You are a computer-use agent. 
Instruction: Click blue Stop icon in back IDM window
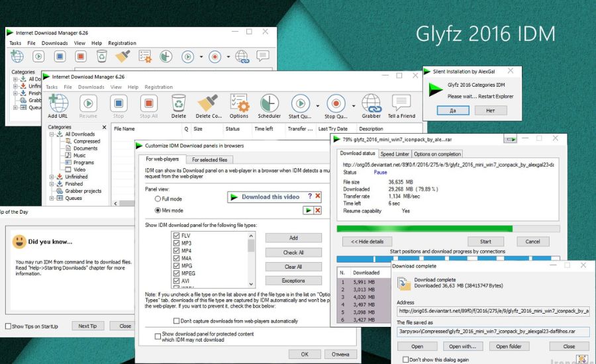[60, 57]
